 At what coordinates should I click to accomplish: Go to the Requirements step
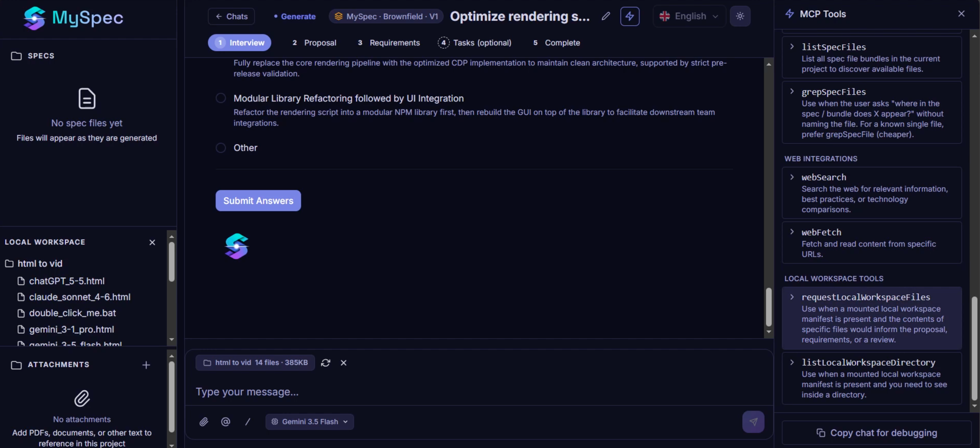tap(389, 43)
